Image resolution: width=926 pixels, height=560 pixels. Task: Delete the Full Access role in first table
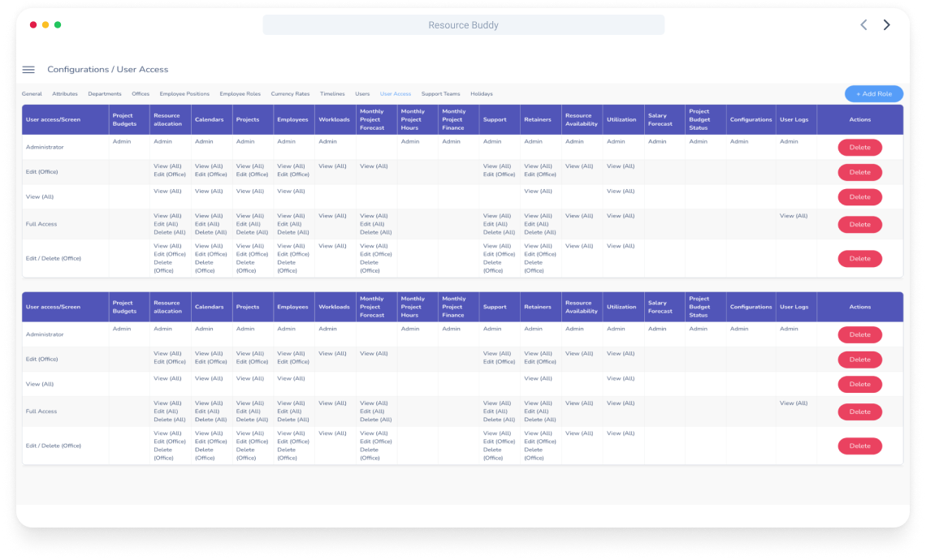pos(859,225)
